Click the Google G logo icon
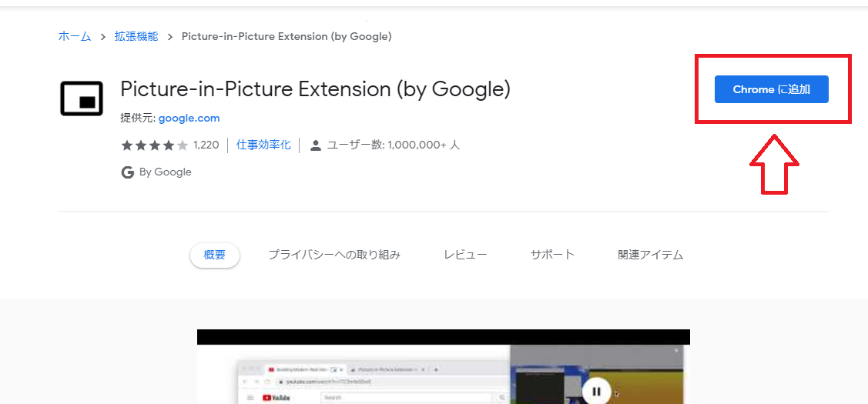 coord(127,172)
